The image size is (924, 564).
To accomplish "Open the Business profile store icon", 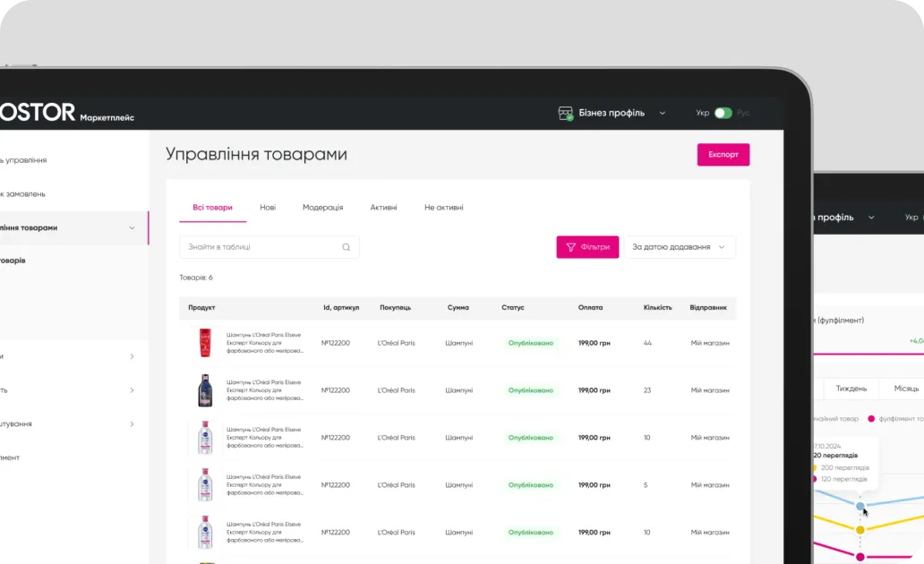I will click(x=565, y=113).
